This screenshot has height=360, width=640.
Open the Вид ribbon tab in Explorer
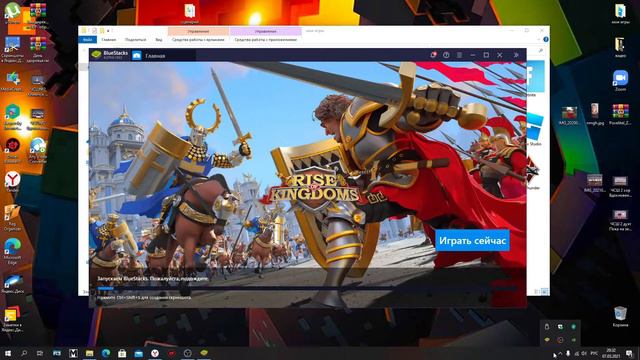pyautogui.click(x=159, y=40)
